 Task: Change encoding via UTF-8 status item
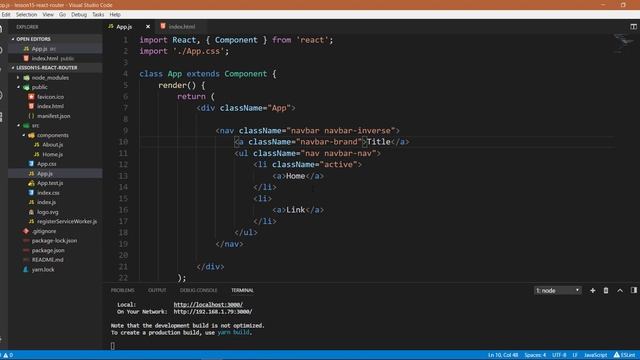(x=559, y=355)
